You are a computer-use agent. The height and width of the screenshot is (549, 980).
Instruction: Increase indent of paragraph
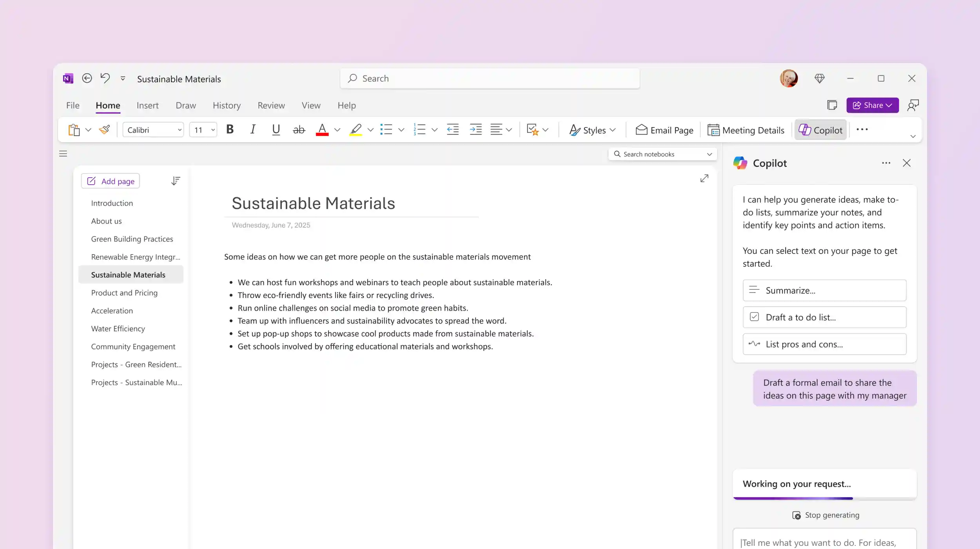tap(475, 129)
